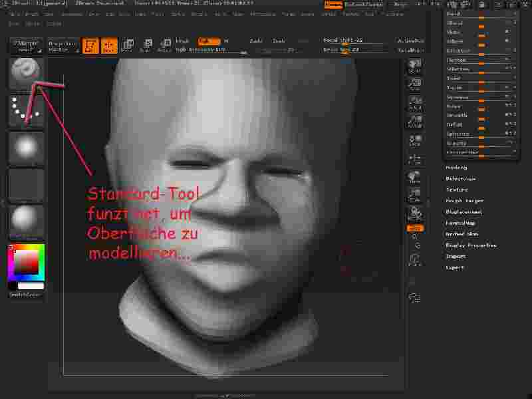
Task: Open the Texture subpalette in Tool panel
Action: [456, 190]
